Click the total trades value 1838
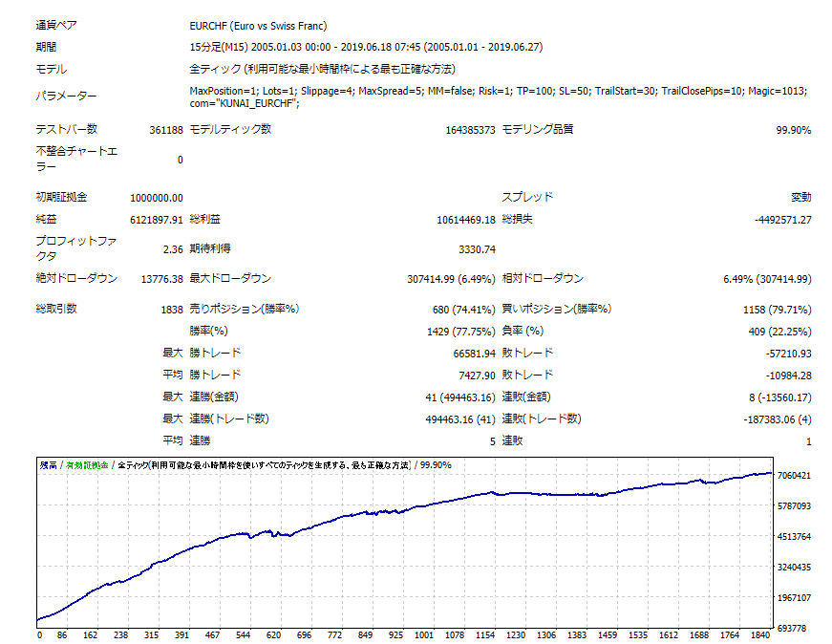 172,310
